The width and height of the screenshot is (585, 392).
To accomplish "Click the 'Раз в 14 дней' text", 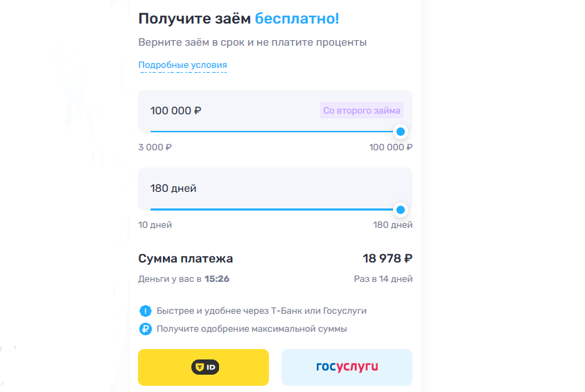I will pos(383,279).
